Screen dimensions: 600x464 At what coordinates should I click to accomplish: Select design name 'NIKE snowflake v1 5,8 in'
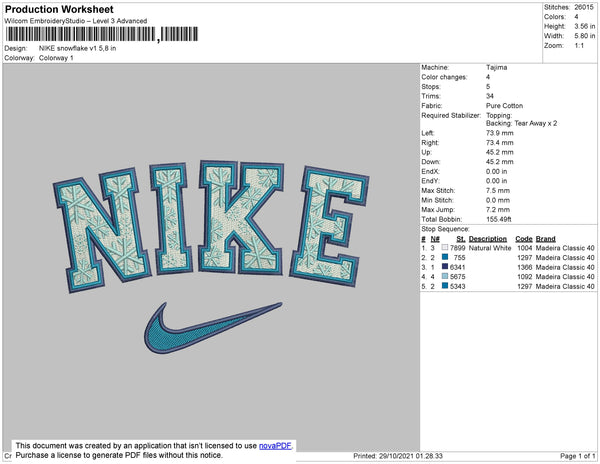coord(77,49)
